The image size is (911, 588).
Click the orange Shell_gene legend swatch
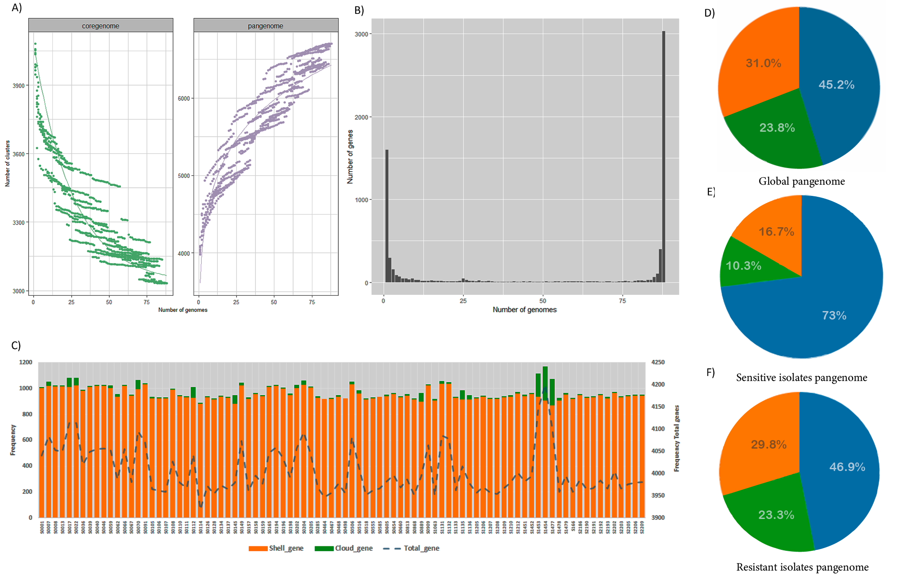click(258, 549)
